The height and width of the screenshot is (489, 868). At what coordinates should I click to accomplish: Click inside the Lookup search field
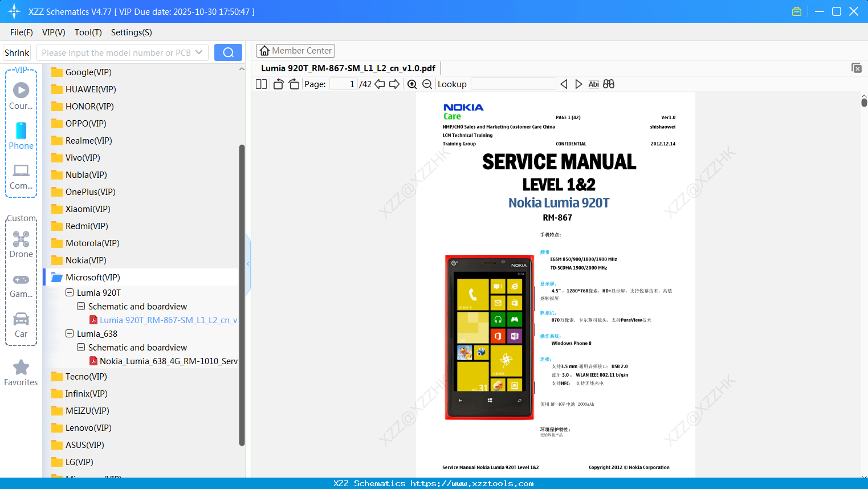click(x=513, y=84)
